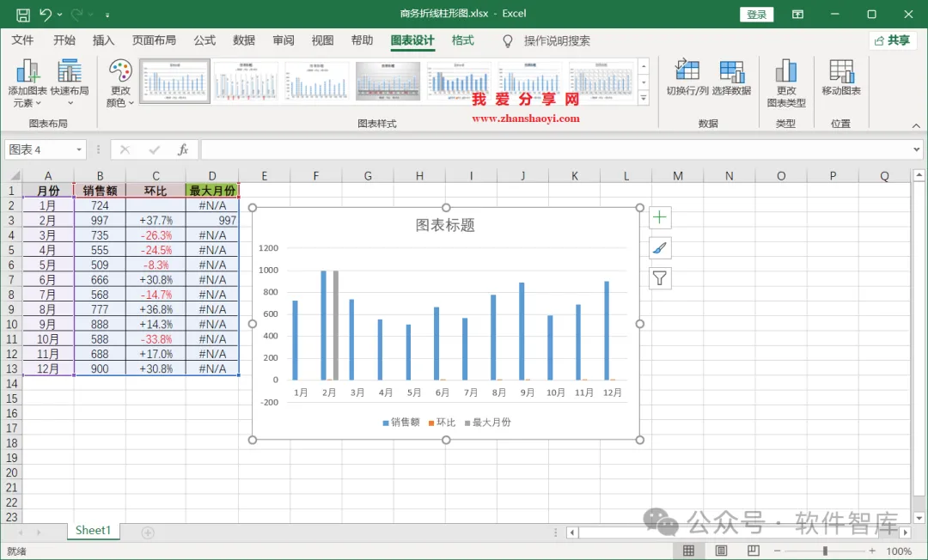Add a new sheet with plus icon

[x=148, y=533]
